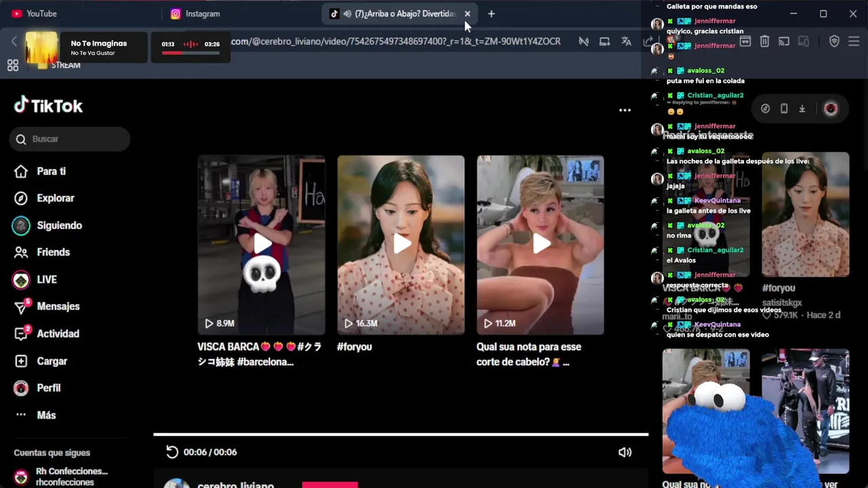Mute the TikTok tab audio speaker

tap(347, 14)
